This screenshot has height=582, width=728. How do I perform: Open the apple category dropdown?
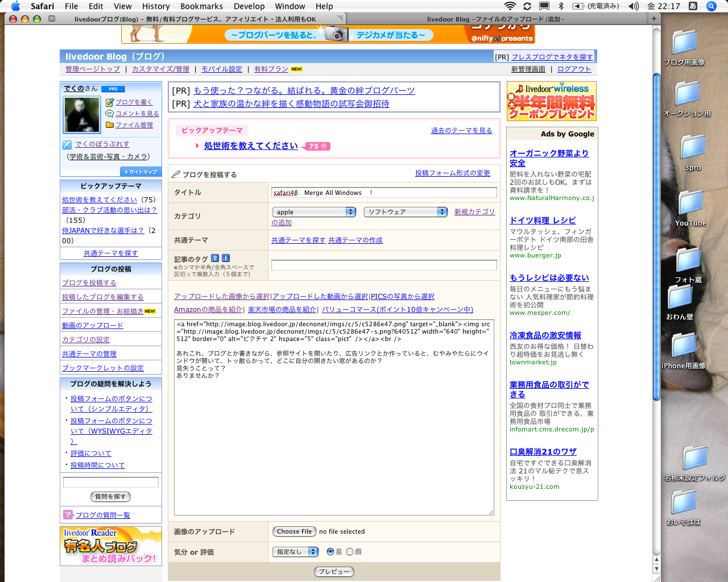click(x=314, y=212)
